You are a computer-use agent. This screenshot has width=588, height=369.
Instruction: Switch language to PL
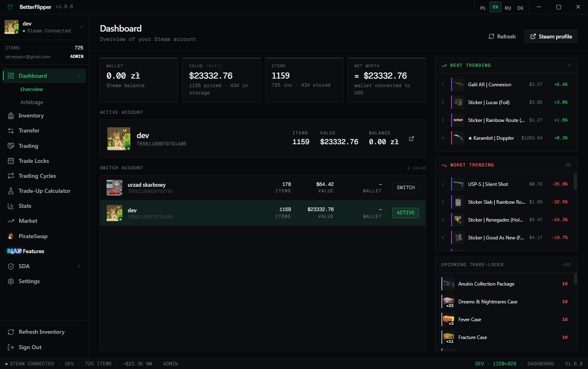[483, 8]
